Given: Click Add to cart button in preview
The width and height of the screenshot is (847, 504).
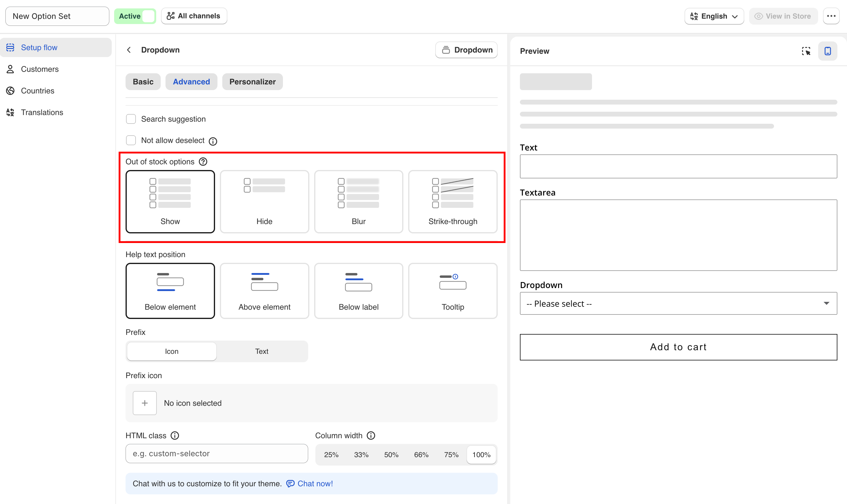Looking at the screenshot, I should point(678,347).
